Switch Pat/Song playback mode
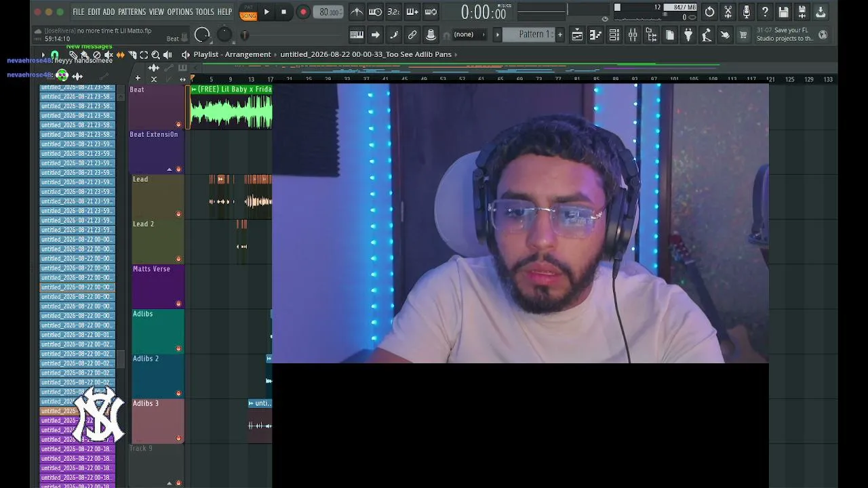Screen dimensions: 868x488 click(x=248, y=12)
